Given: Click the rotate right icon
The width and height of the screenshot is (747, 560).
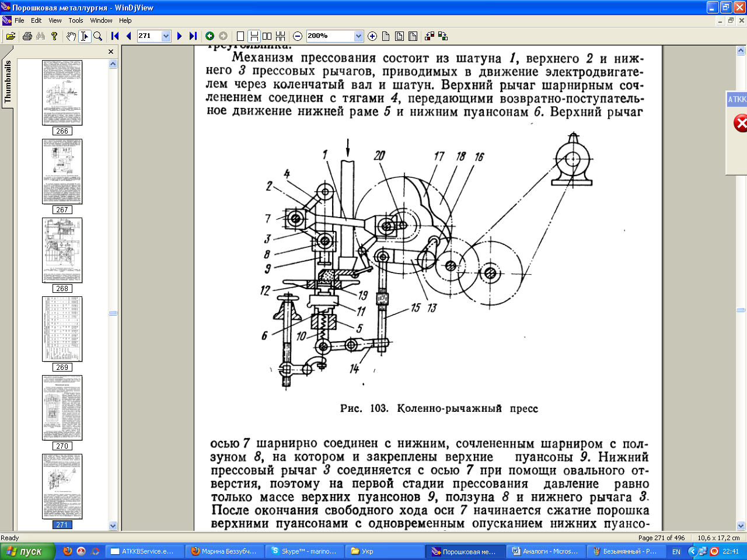Looking at the screenshot, I should [x=443, y=36].
